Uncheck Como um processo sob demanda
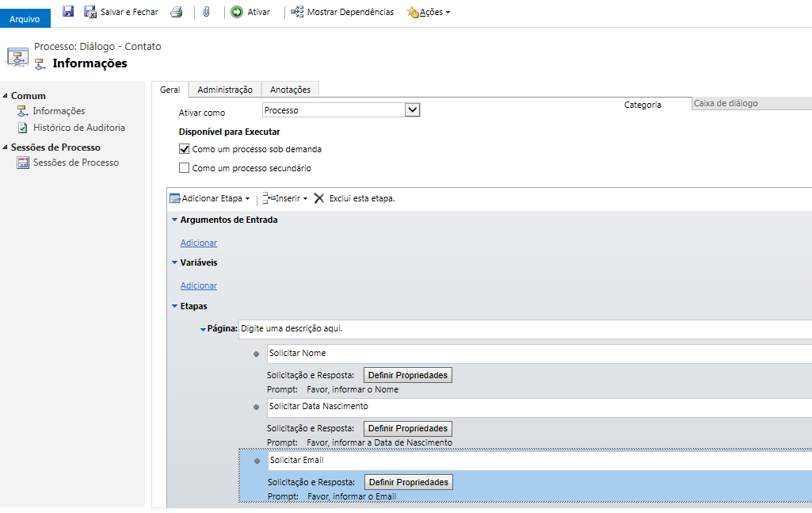812x513 pixels. [185, 149]
